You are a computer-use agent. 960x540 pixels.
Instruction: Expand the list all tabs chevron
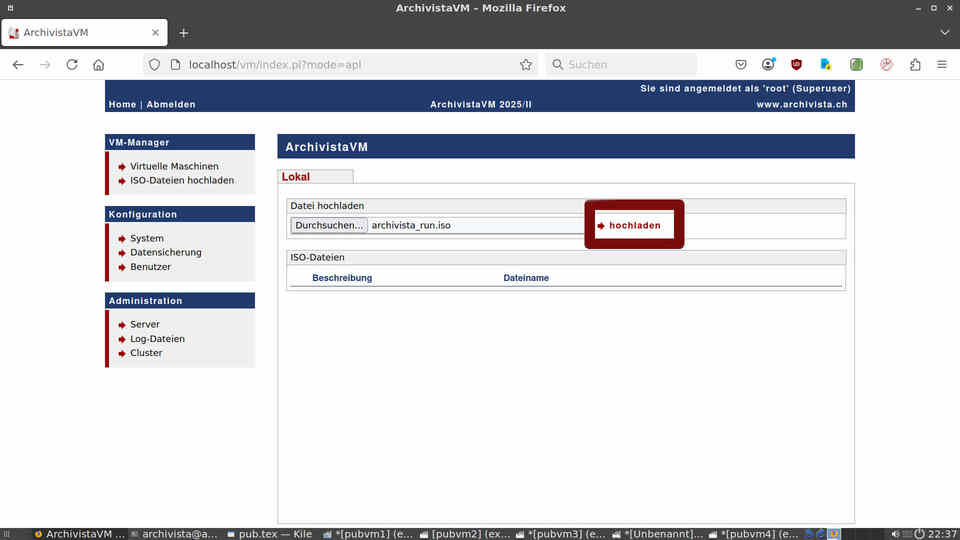[945, 32]
